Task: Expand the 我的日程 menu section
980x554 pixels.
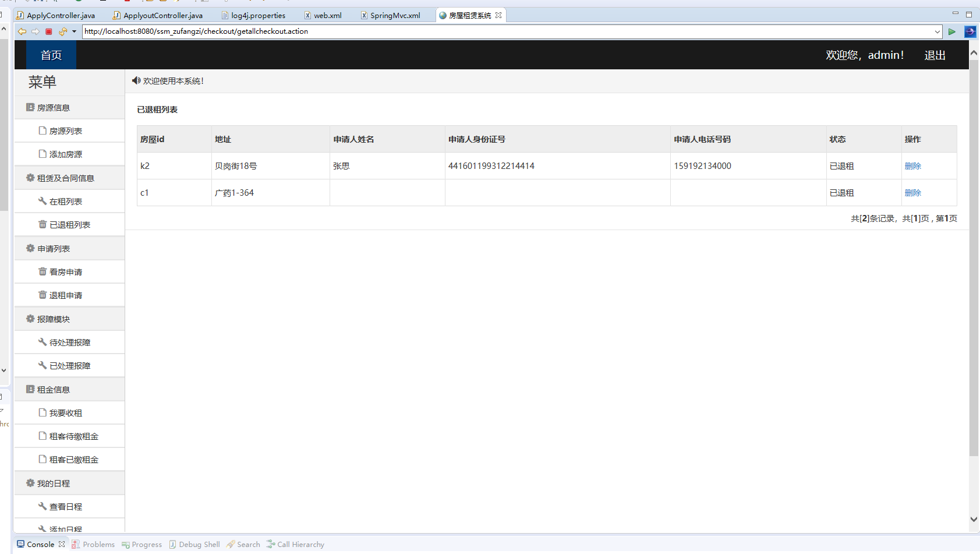Action: pos(52,483)
